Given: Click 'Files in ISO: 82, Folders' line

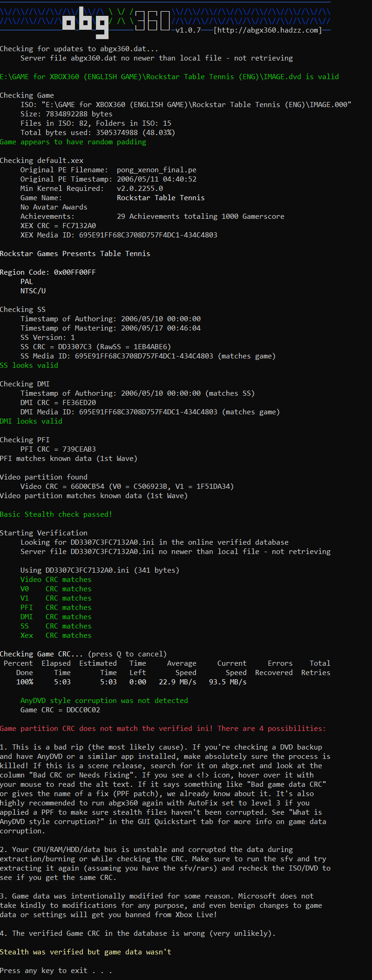Looking at the screenshot, I should (x=96, y=123).
